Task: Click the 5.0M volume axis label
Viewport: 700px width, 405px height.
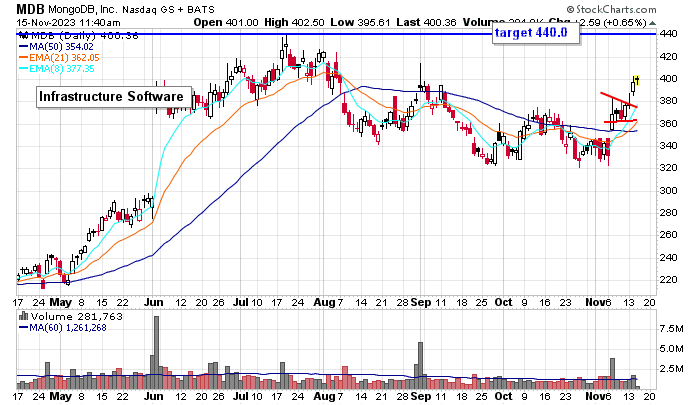Action: coord(671,349)
